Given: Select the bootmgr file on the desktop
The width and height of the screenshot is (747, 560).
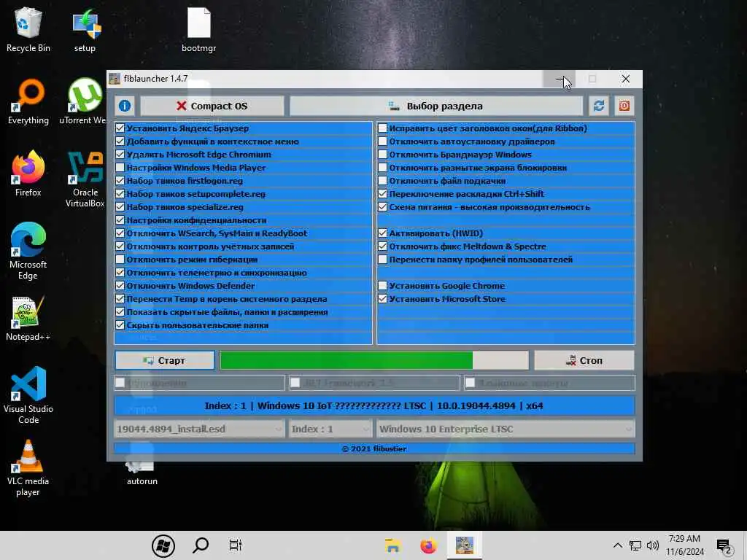Looking at the screenshot, I should coord(198,30).
